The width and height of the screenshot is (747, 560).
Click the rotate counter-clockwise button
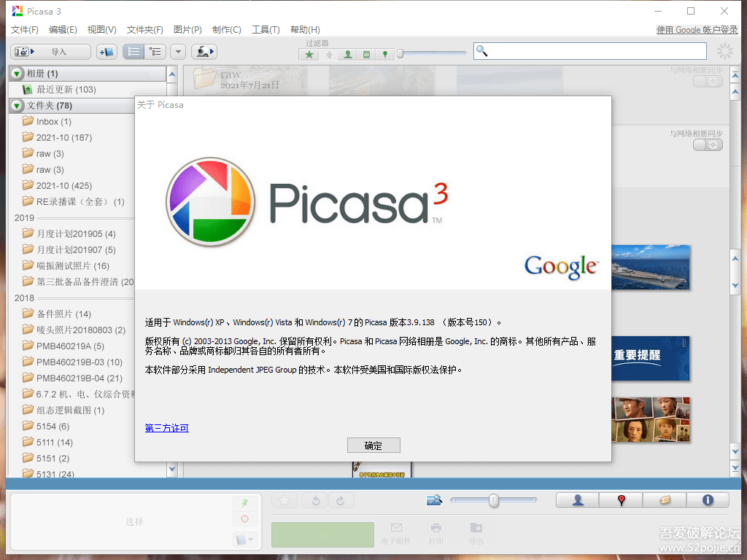pyautogui.click(x=316, y=500)
